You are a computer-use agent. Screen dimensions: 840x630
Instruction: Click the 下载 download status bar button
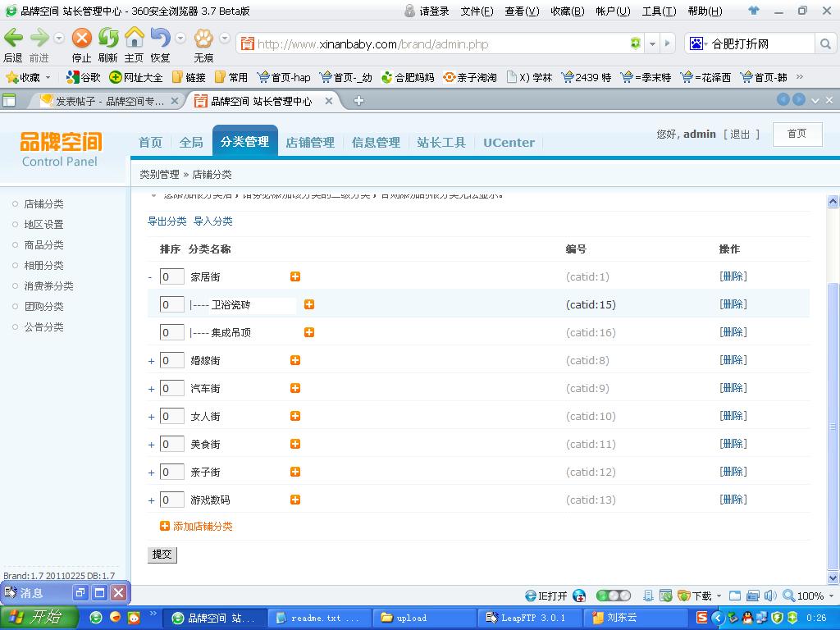click(x=695, y=596)
